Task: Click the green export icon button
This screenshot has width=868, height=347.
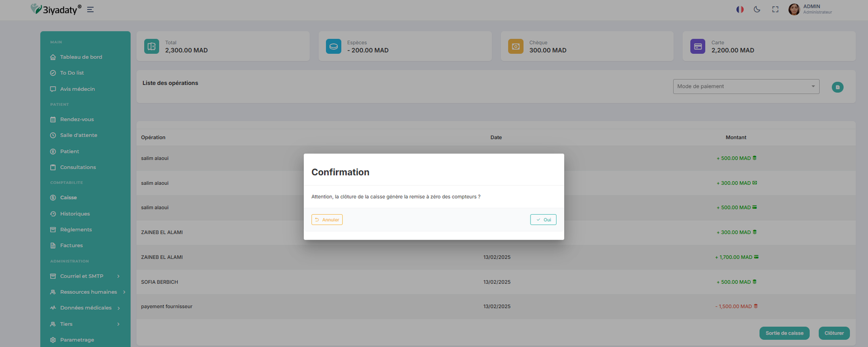Action: pos(837,87)
